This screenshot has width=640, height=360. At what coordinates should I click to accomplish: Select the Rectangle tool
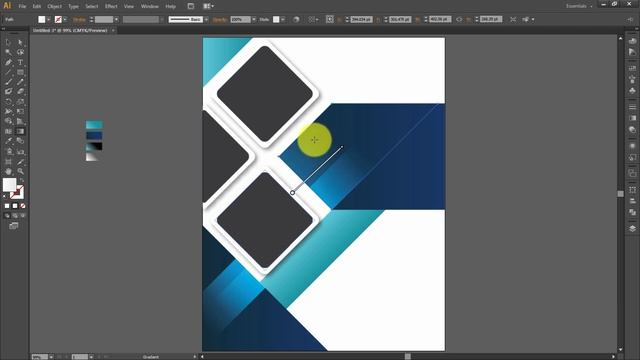[20, 72]
